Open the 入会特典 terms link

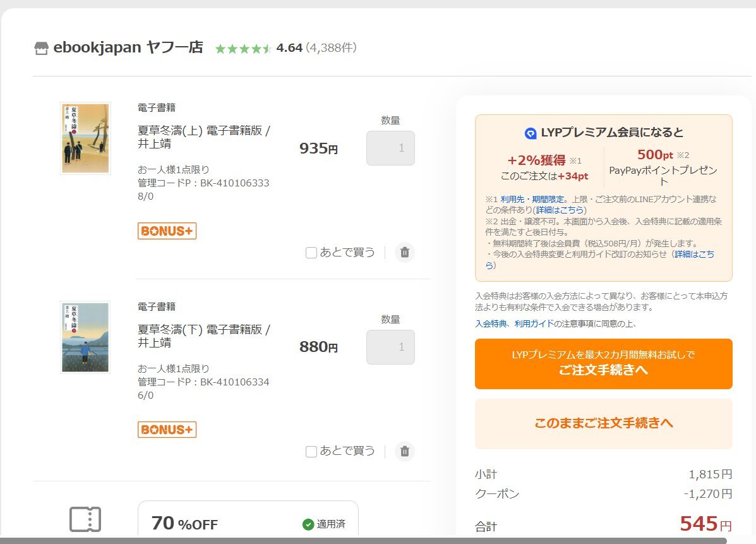(x=491, y=323)
